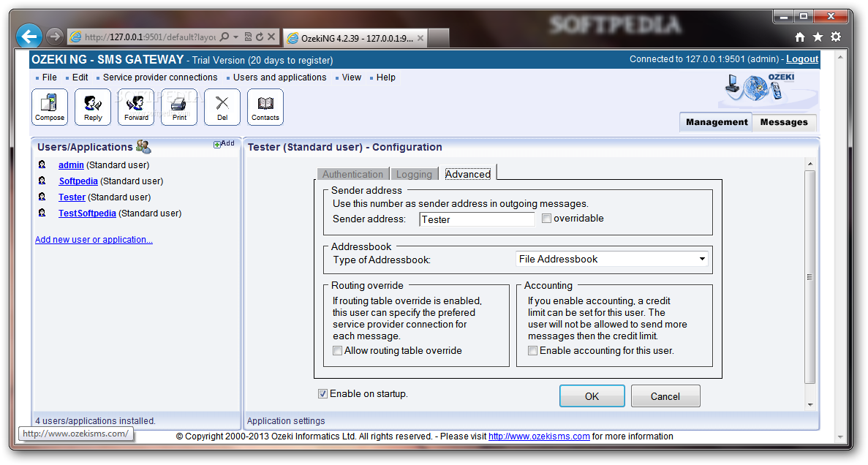The image size is (868, 465).
Task: Open the Softpedia user link
Action: (78, 181)
